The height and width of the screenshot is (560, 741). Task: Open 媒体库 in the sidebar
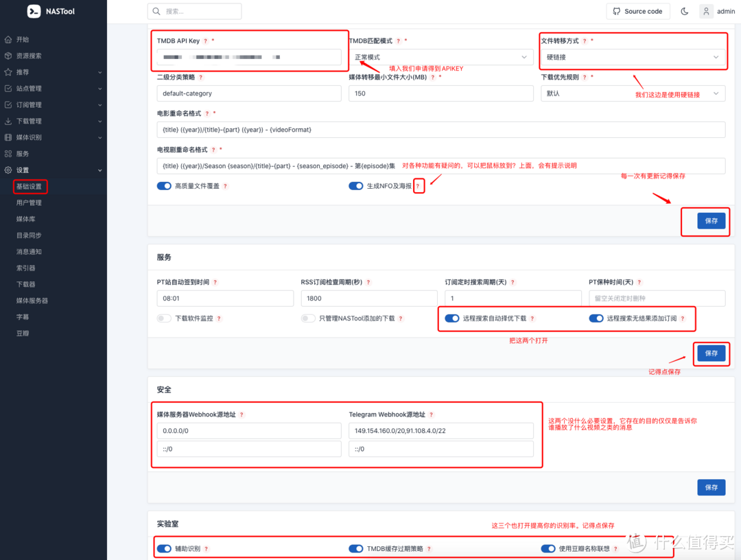(26, 219)
